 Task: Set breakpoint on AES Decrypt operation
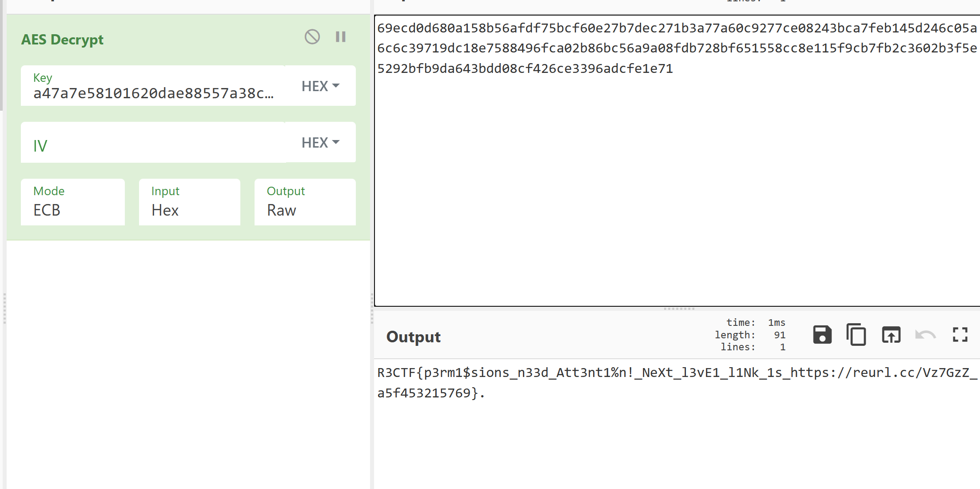click(x=341, y=36)
